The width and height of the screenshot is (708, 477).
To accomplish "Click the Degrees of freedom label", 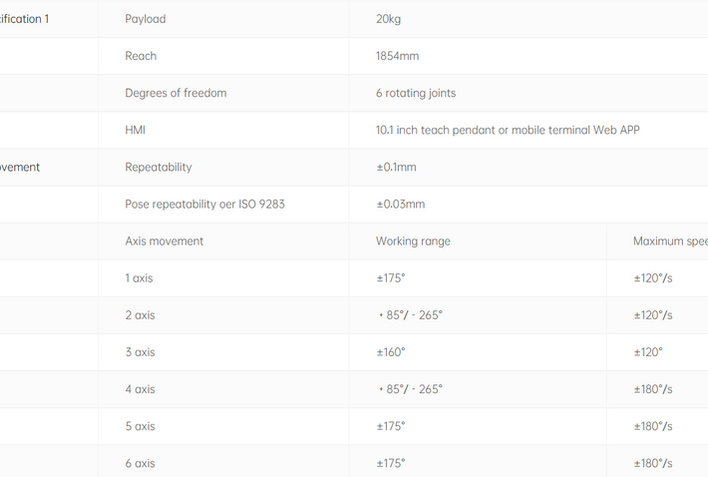I will pos(176,93).
